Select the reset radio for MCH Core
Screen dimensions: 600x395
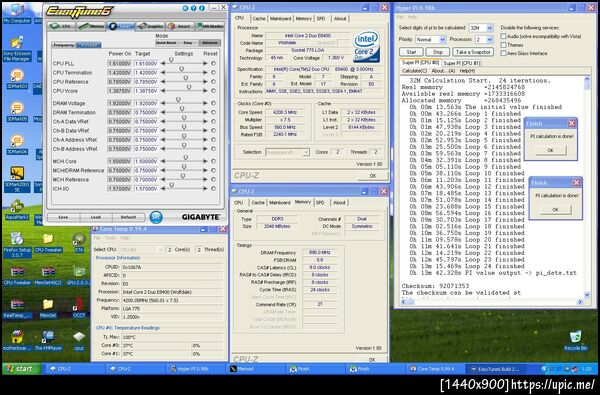tap(213, 161)
